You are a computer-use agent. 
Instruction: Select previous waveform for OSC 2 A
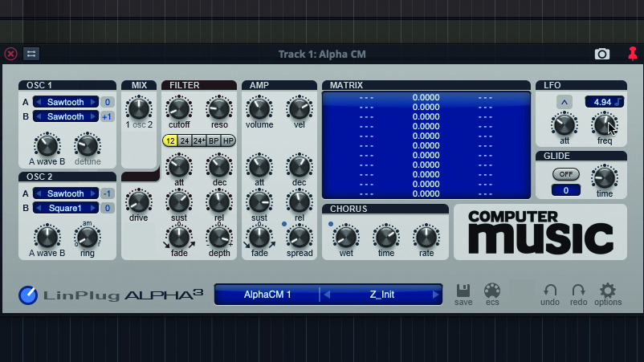[39, 193]
